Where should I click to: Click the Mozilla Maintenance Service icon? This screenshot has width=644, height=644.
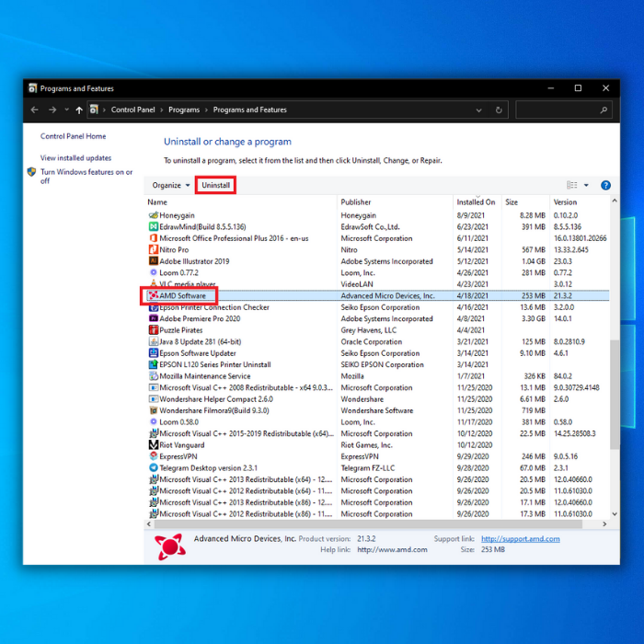154,376
